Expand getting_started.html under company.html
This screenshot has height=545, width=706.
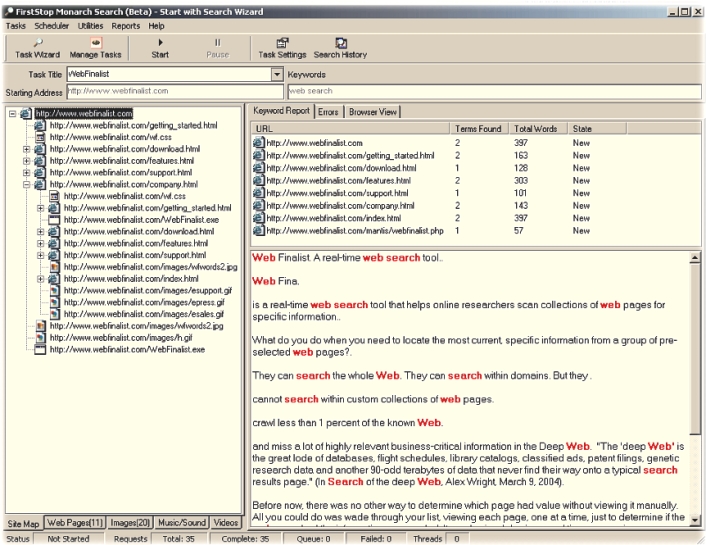tap(41, 208)
